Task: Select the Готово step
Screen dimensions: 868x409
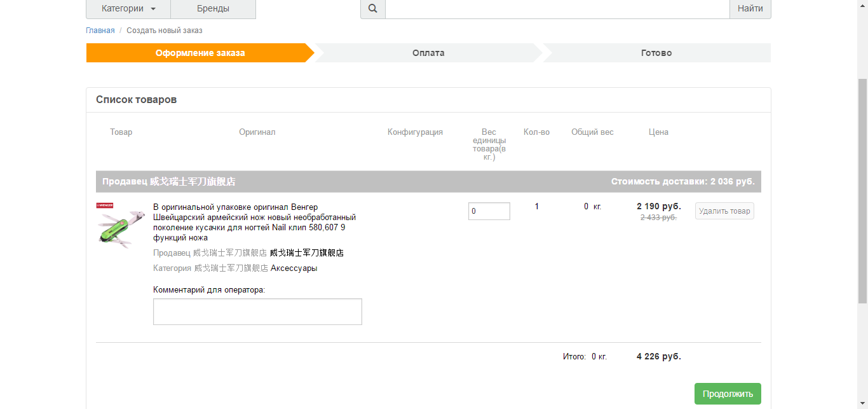Action: pos(656,53)
